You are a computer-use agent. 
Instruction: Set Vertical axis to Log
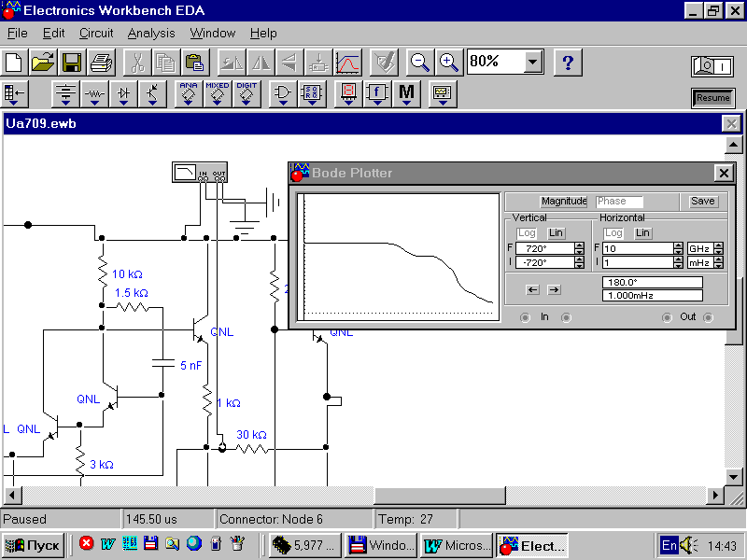527,233
